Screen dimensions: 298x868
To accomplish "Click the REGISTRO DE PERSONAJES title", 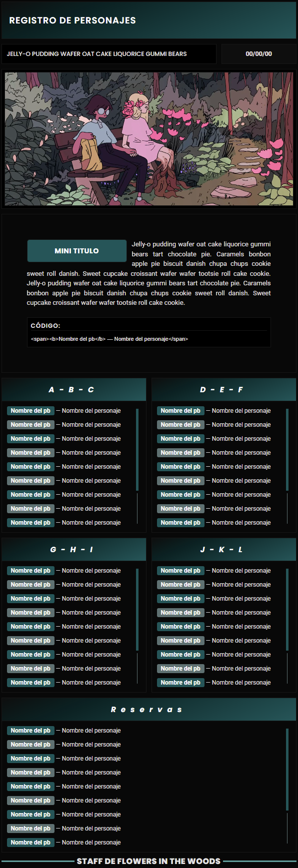I will point(72,20).
